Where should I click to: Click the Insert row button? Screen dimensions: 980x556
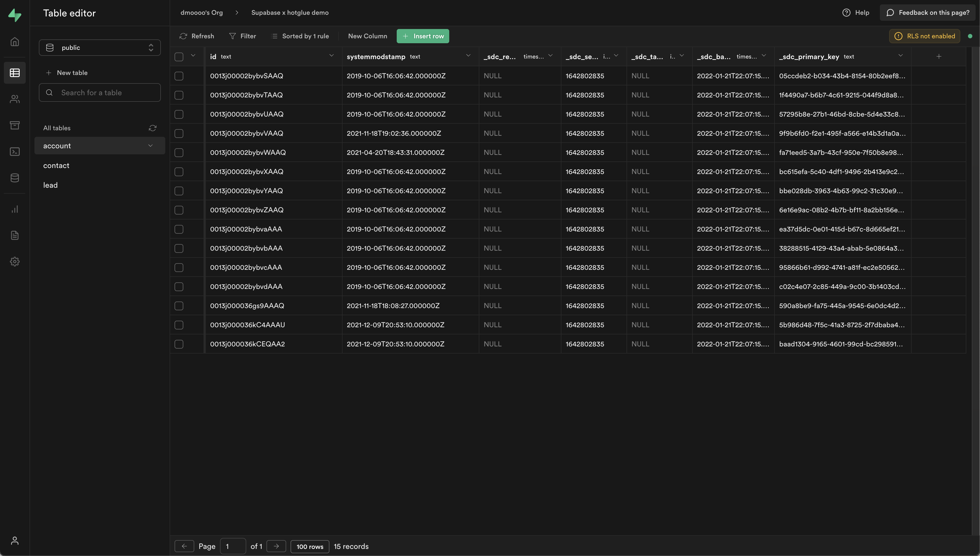[423, 36]
